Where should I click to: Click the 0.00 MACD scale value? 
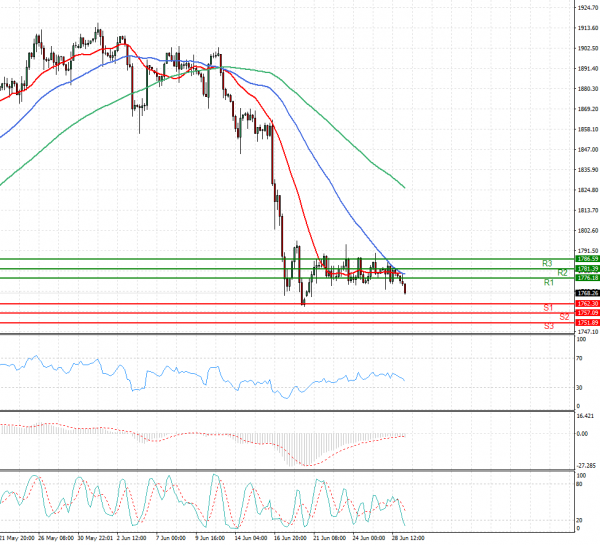(582, 434)
